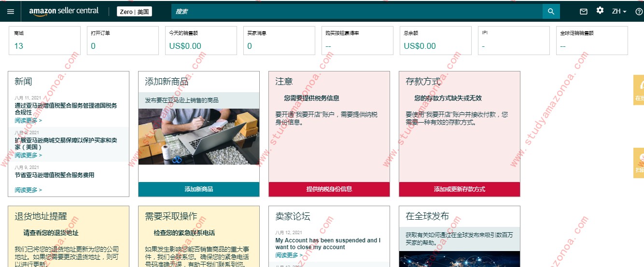This screenshot has height=267, width=644.
Task: Click the 新闻 card title
Action: (23, 82)
